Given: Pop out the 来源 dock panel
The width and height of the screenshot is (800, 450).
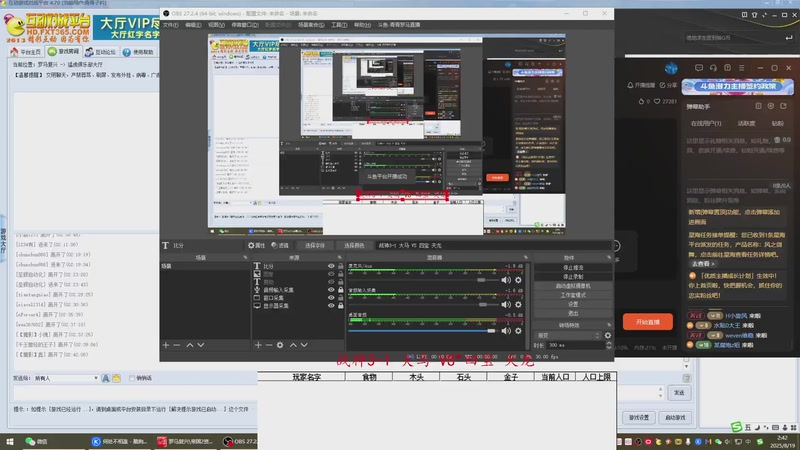Looking at the screenshot, I should (x=339, y=258).
